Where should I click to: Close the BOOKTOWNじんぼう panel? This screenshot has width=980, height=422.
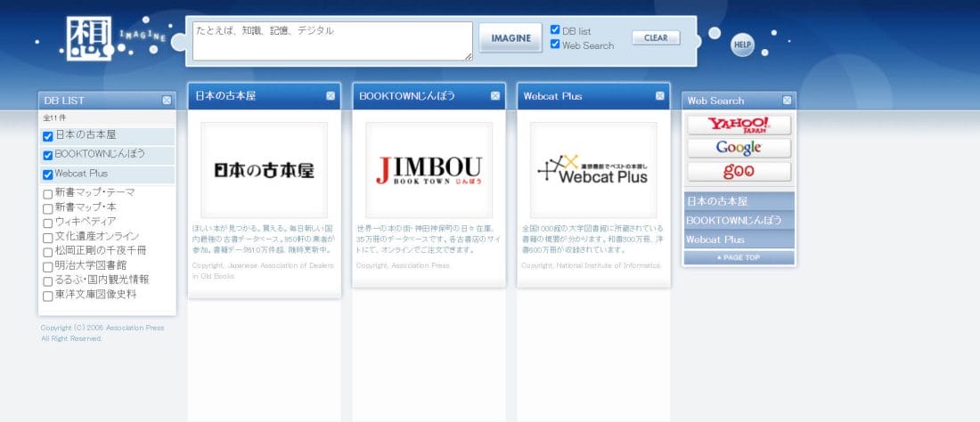pyautogui.click(x=495, y=95)
